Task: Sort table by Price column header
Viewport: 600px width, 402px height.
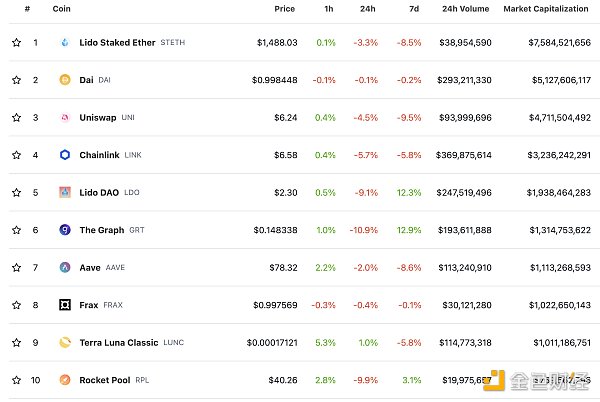Action: point(284,8)
